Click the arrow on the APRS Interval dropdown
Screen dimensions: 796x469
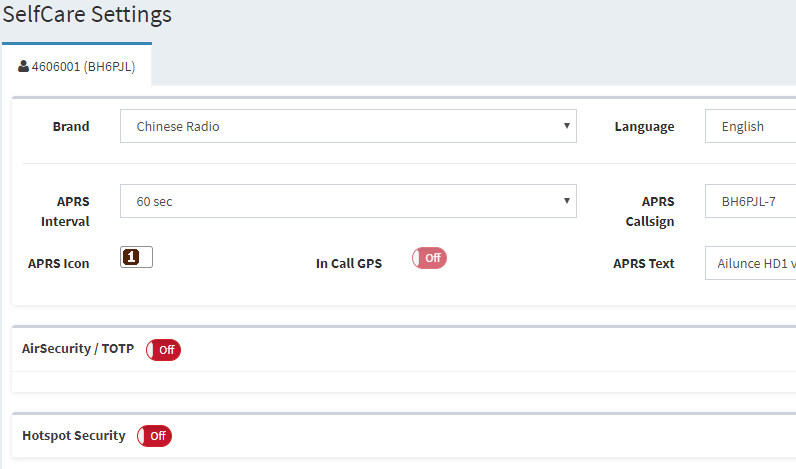coord(567,200)
